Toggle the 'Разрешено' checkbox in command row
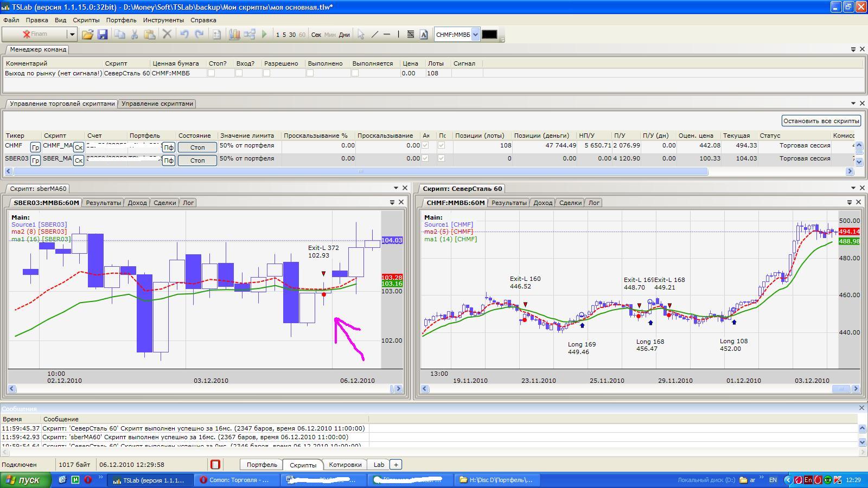The width and height of the screenshot is (868, 488). pyautogui.click(x=266, y=73)
